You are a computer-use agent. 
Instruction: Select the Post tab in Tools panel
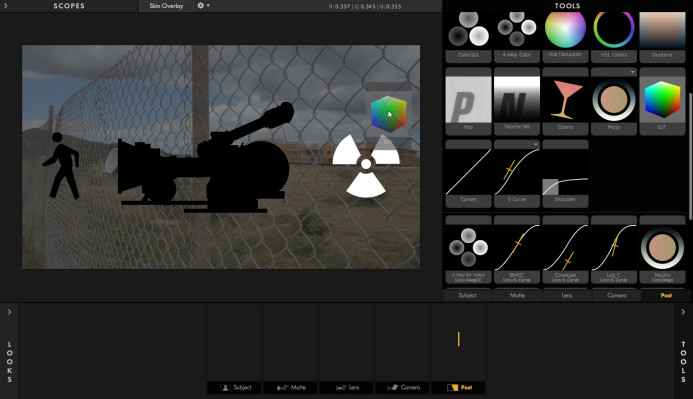coord(666,295)
